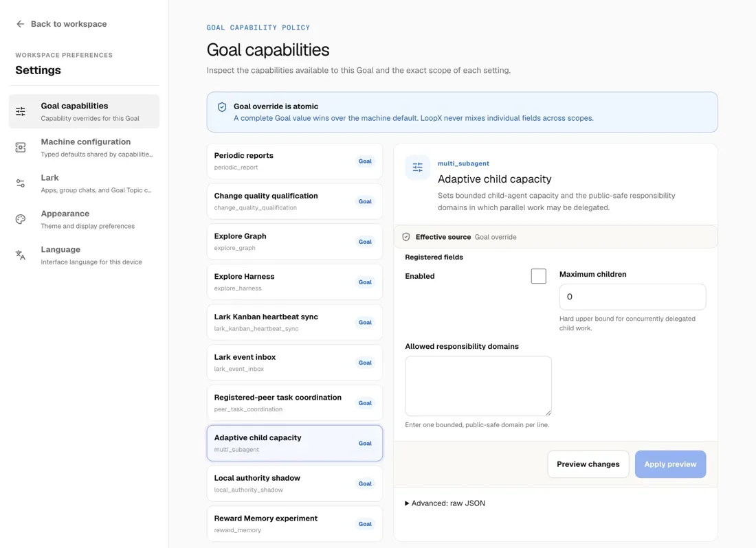Click the 'Goal override is atomic' heading
Image resolution: width=756 pixels, height=548 pixels.
click(x=276, y=106)
